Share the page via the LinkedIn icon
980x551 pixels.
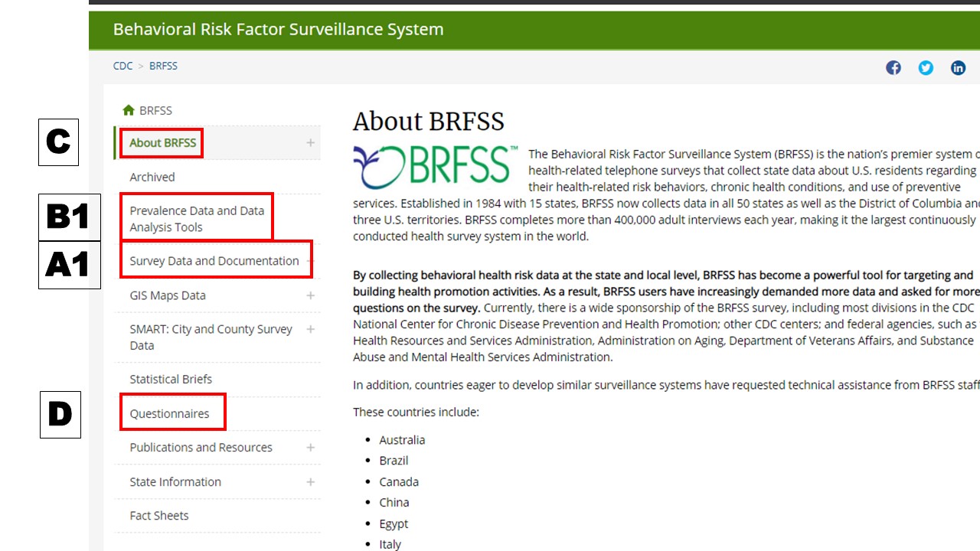(x=958, y=68)
